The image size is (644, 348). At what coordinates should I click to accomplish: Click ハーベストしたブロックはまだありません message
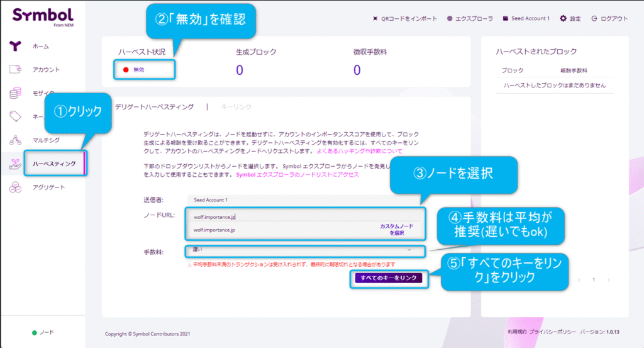tap(555, 86)
